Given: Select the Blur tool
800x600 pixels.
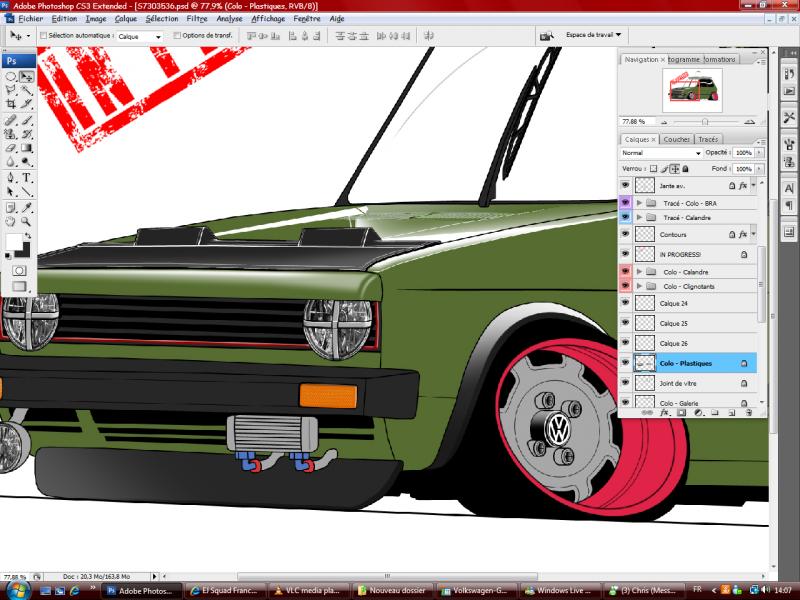Looking at the screenshot, I should click(11, 162).
